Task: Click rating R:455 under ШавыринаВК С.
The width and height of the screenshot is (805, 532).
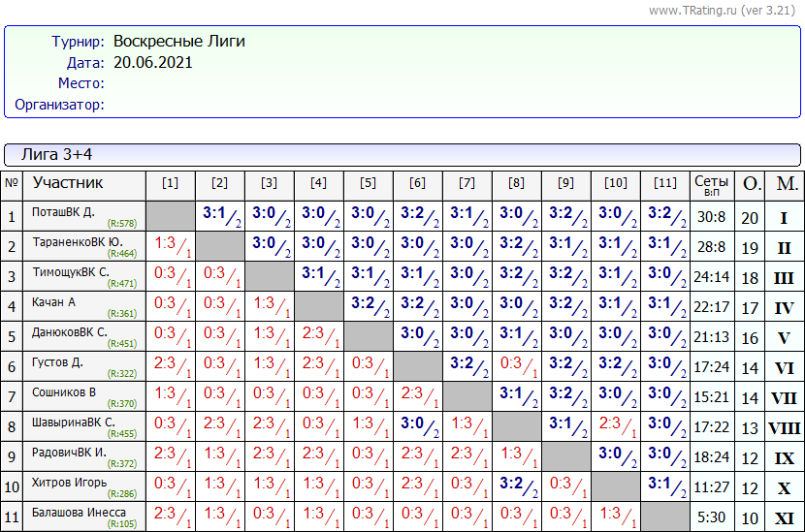Action: 121,435
